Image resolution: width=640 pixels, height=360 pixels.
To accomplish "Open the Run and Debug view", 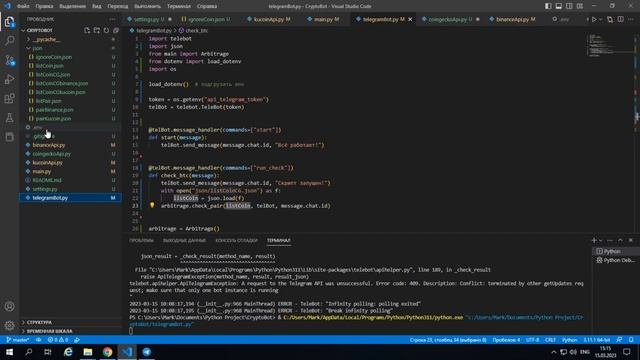I will tap(9, 79).
